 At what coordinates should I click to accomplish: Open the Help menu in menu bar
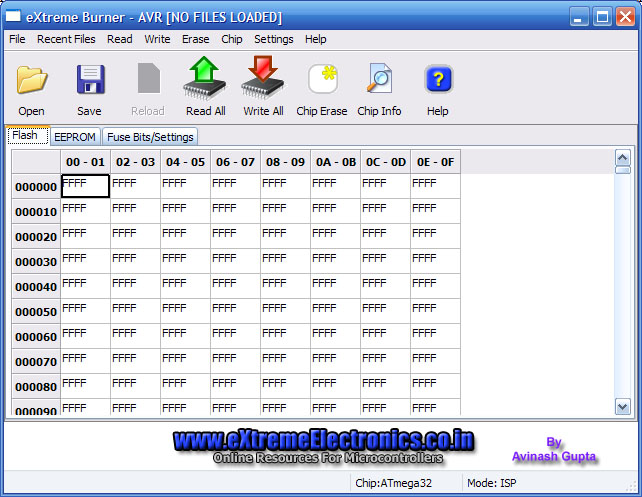pyautogui.click(x=316, y=39)
